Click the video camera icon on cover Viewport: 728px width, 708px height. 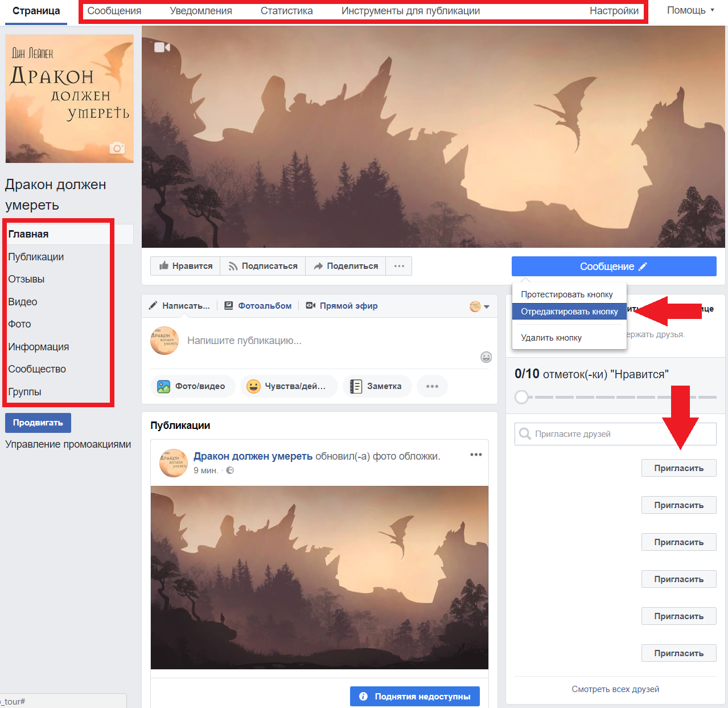pyautogui.click(x=162, y=47)
